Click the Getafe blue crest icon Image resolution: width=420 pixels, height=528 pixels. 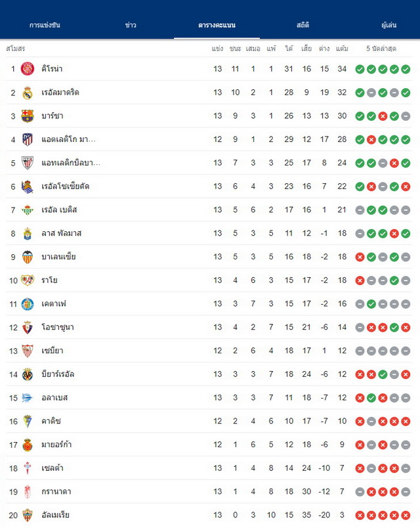[x=28, y=304]
